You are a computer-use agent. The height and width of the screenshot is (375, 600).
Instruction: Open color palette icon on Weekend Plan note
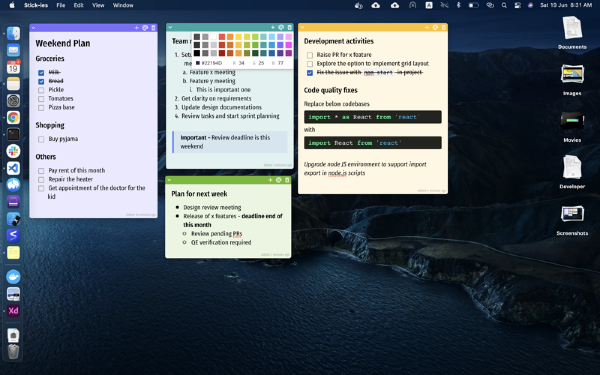pyautogui.click(x=145, y=28)
